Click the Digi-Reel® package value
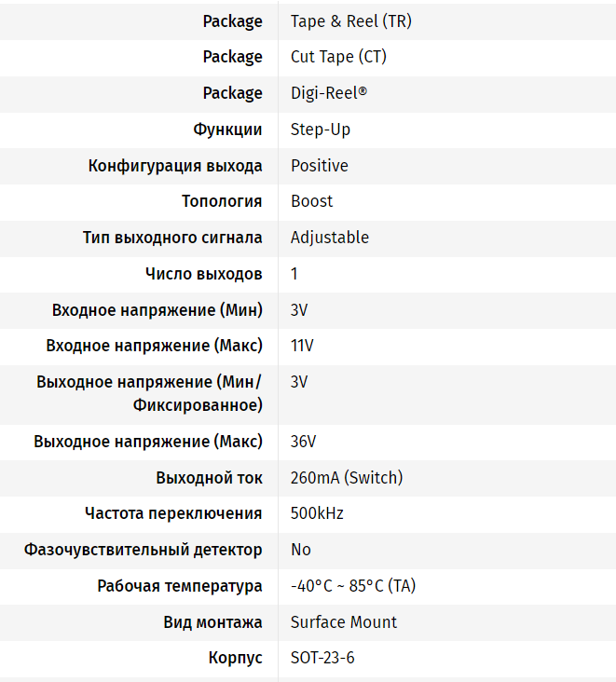Screen dimensions: 616x682 pos(329,93)
